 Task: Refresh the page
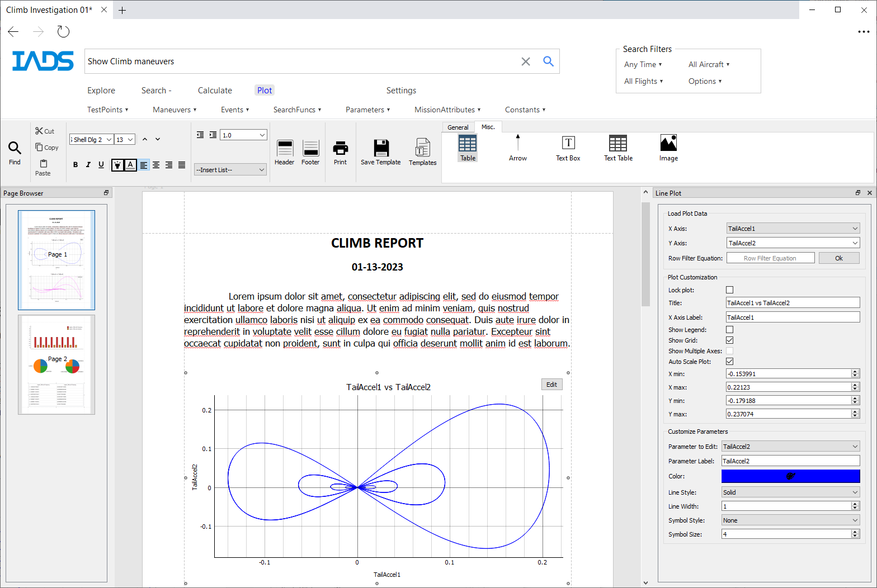click(63, 32)
